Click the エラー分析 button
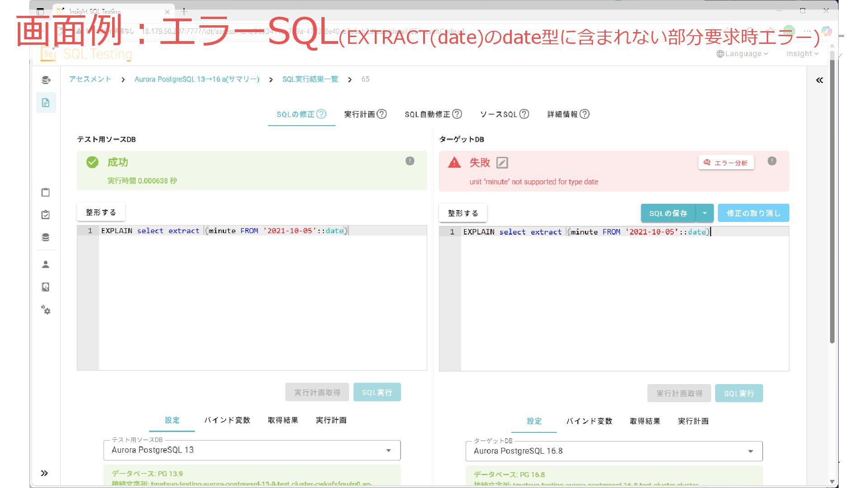The image size is (868, 488). (726, 163)
